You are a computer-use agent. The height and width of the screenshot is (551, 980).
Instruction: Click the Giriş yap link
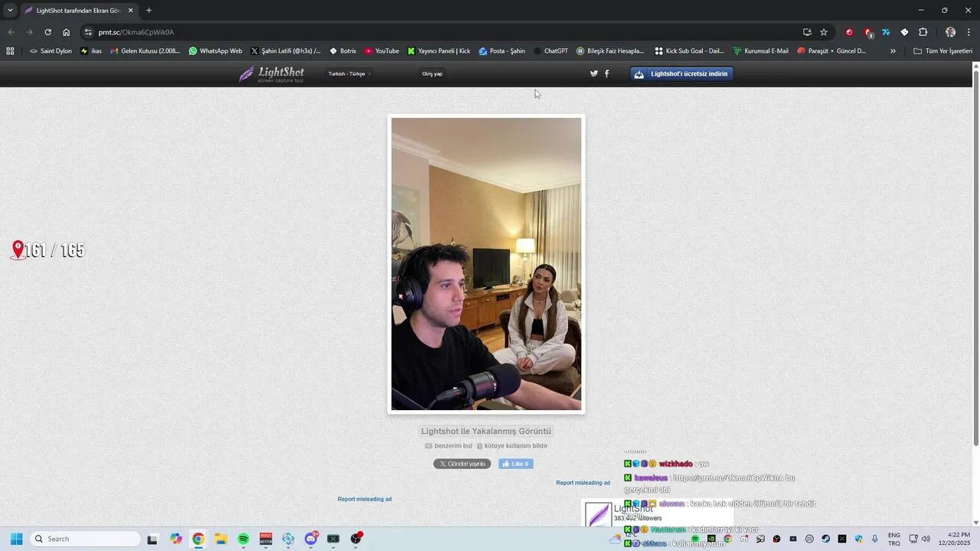432,73
